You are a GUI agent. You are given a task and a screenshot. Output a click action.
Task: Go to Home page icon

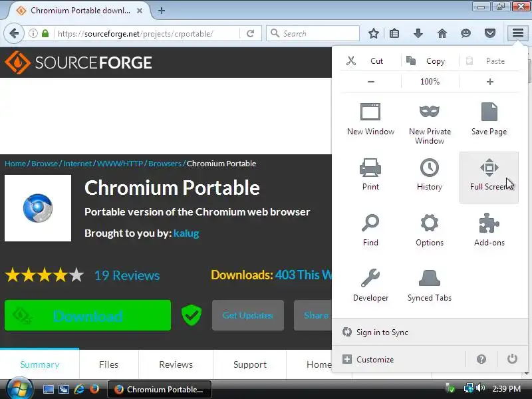tap(442, 33)
